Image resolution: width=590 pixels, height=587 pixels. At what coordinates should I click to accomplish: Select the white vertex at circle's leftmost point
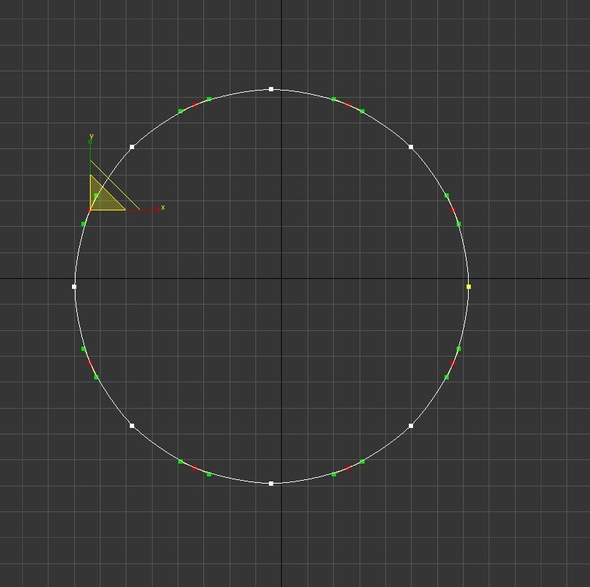(74, 287)
